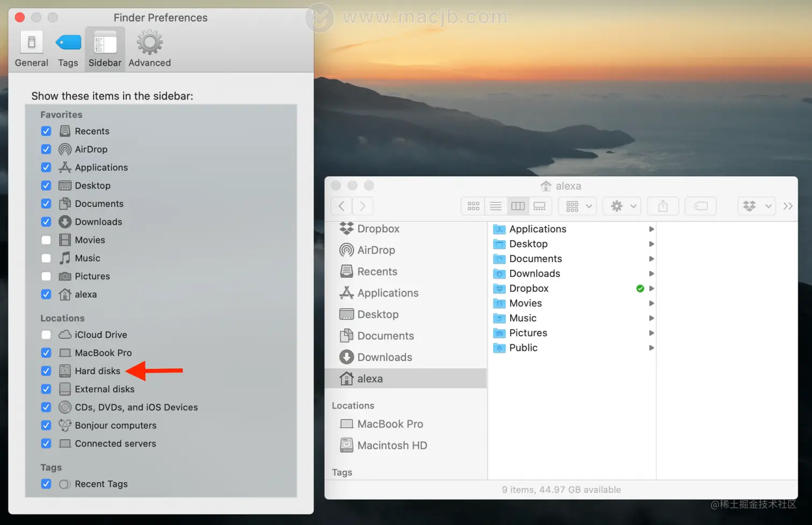The width and height of the screenshot is (812, 525).
Task: Toggle the Recent Tags checkbox
Action: coord(46,484)
